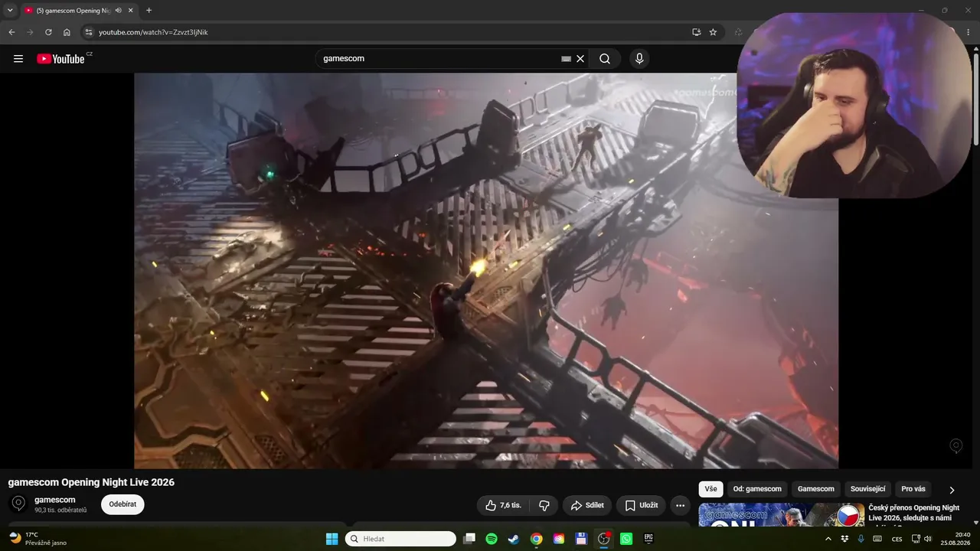This screenshot has width=980, height=551.
Task: Show hidden system tray icons
Action: (828, 539)
